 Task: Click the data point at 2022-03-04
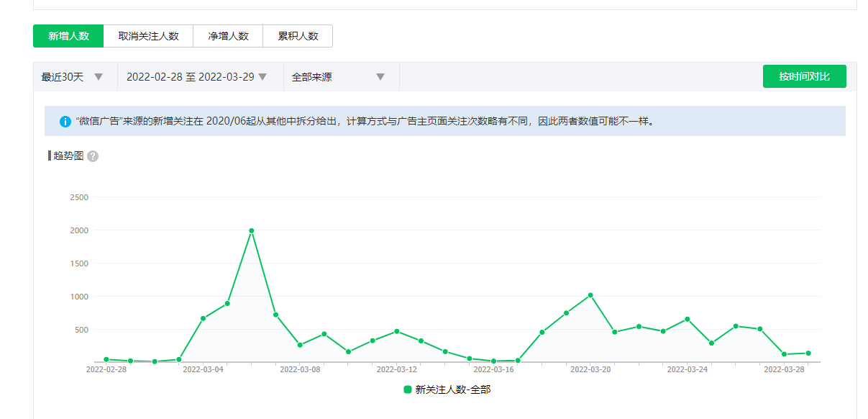tap(203, 318)
